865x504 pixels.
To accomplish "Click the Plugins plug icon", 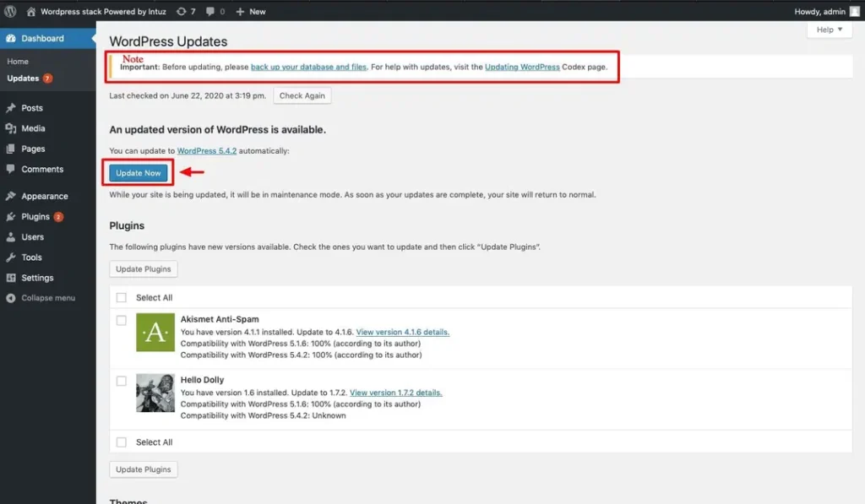I will [10, 216].
